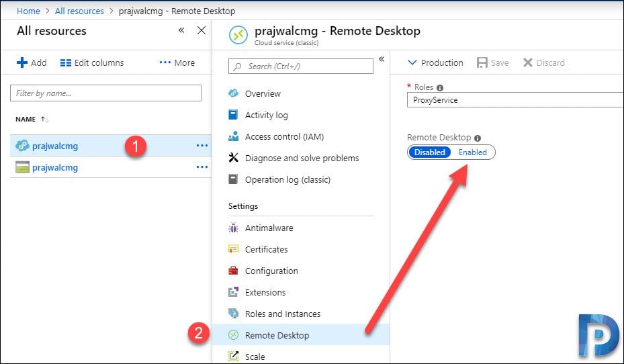
Task: Click the Discard button
Action: (x=543, y=62)
